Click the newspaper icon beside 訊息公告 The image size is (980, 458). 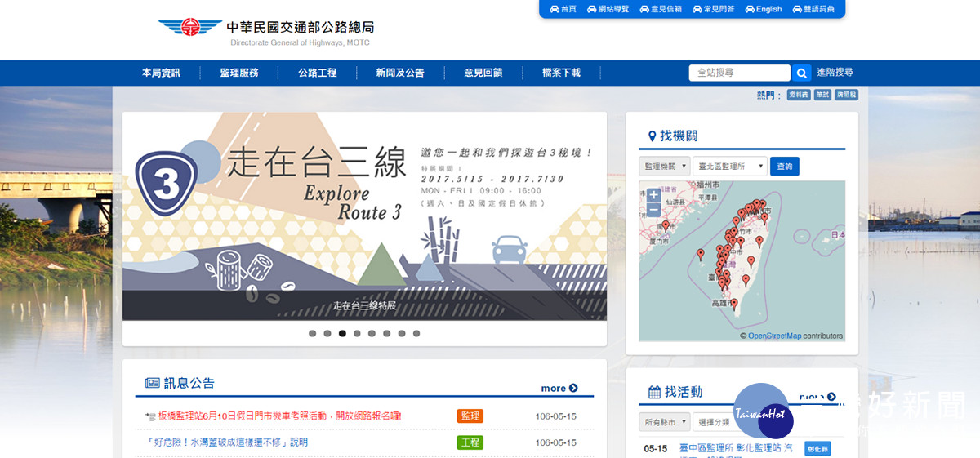[152, 383]
